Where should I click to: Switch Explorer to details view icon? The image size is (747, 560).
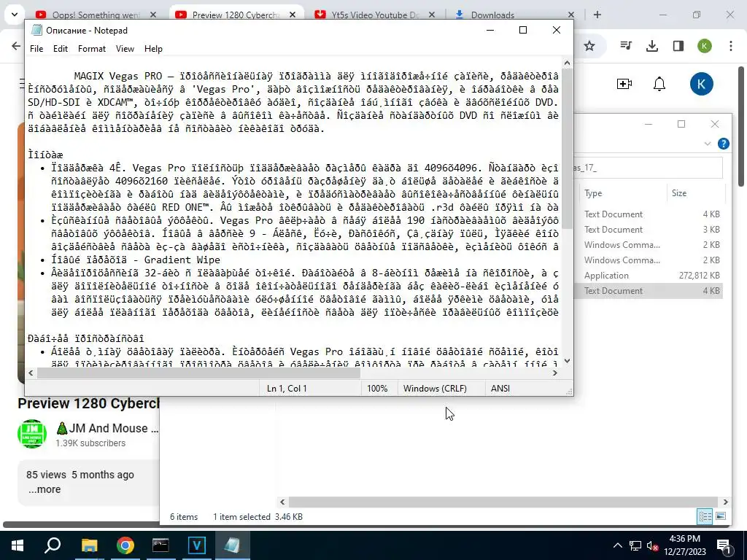705,516
